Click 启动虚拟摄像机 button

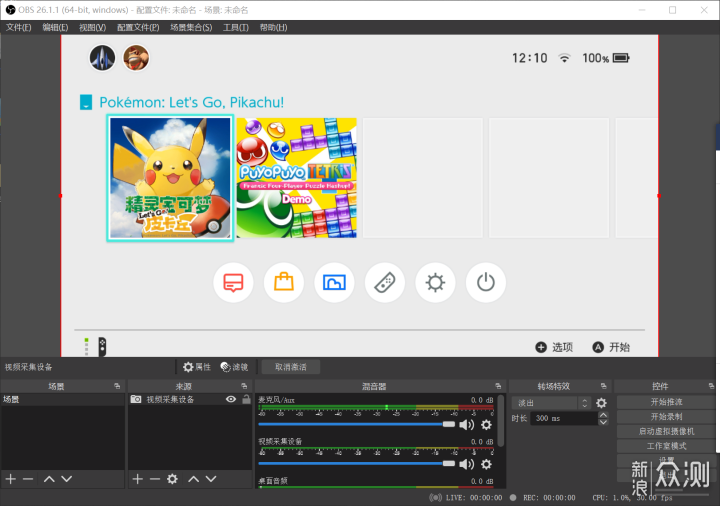tap(666, 431)
